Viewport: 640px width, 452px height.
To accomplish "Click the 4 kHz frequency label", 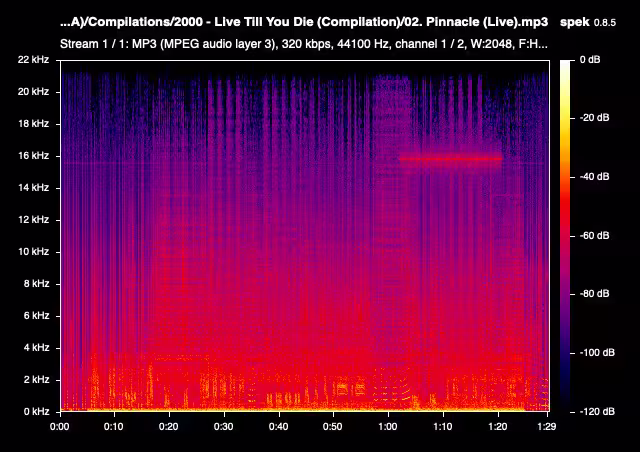I will 36,347.
